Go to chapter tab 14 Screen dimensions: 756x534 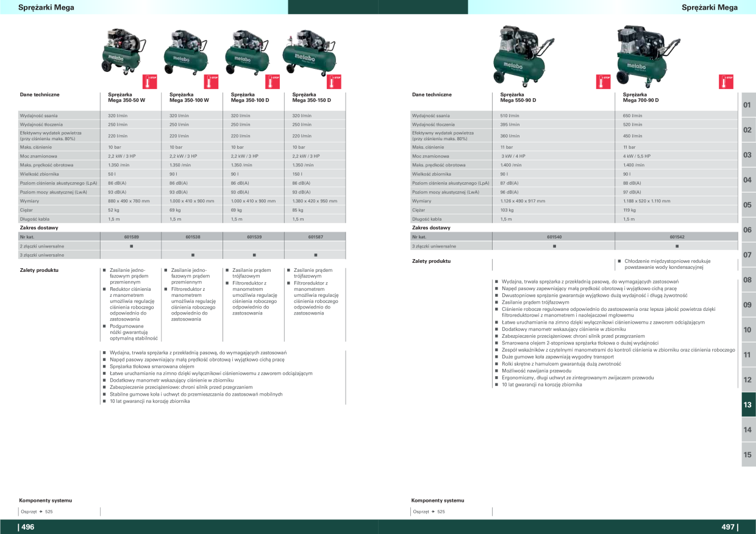748,430
